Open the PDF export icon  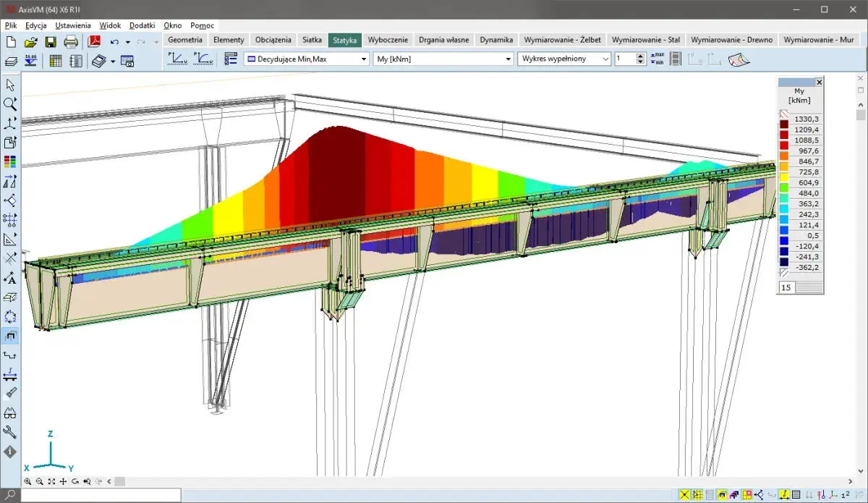pyautogui.click(x=94, y=42)
